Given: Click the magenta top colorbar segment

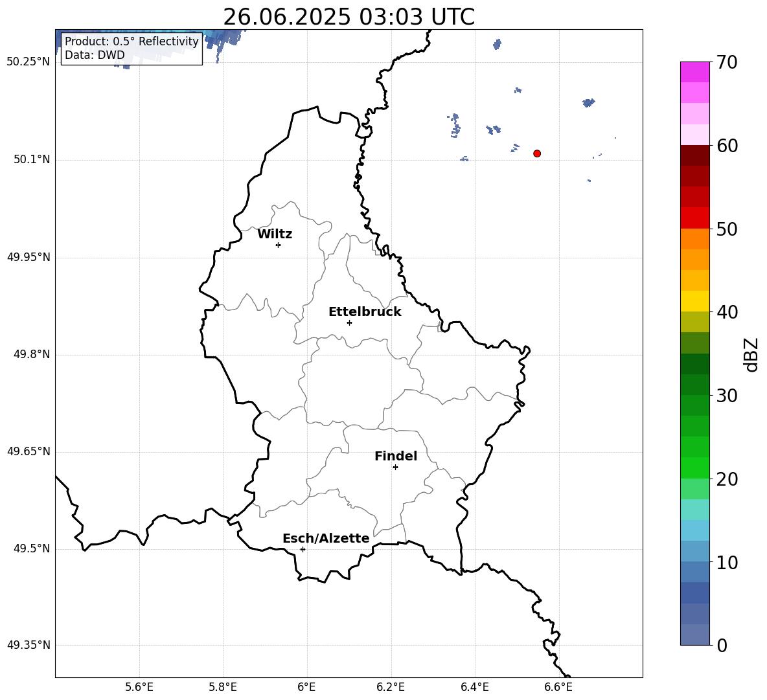Looking at the screenshot, I should (x=695, y=73).
